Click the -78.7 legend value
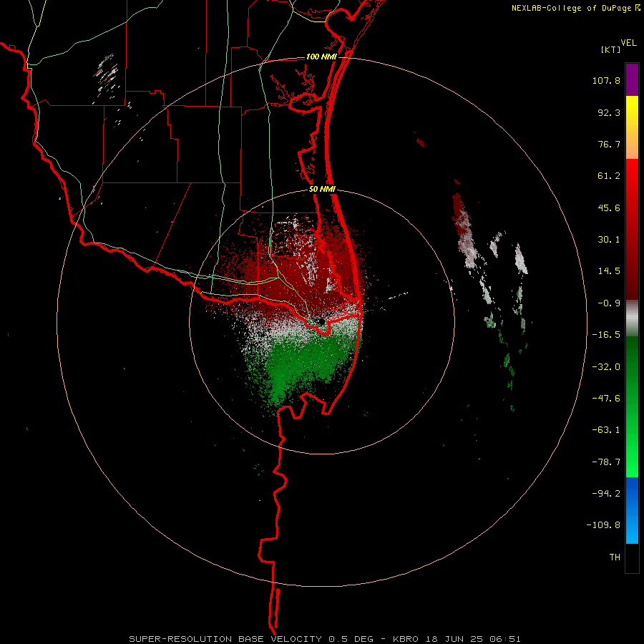The width and height of the screenshot is (644, 644). [x=606, y=462]
